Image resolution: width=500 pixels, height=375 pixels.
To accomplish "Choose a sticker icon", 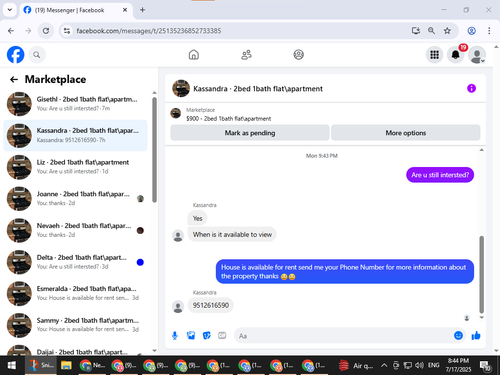I will 207,336.
